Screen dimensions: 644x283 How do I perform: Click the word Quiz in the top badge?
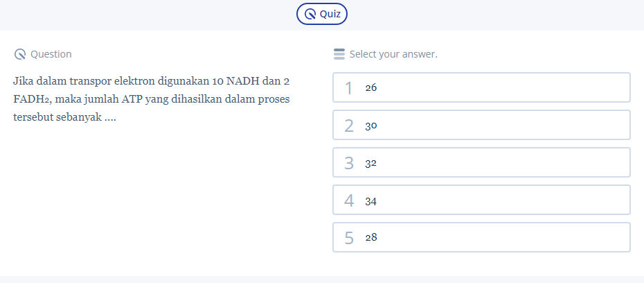coord(330,13)
